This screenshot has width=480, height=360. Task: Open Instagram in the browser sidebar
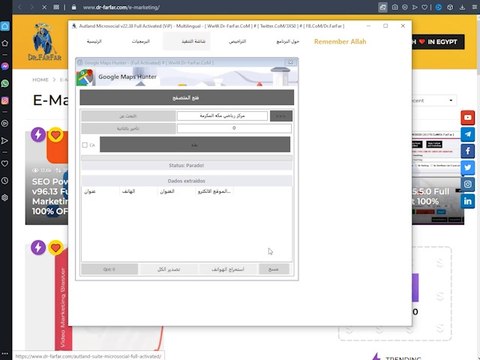coord(5,100)
